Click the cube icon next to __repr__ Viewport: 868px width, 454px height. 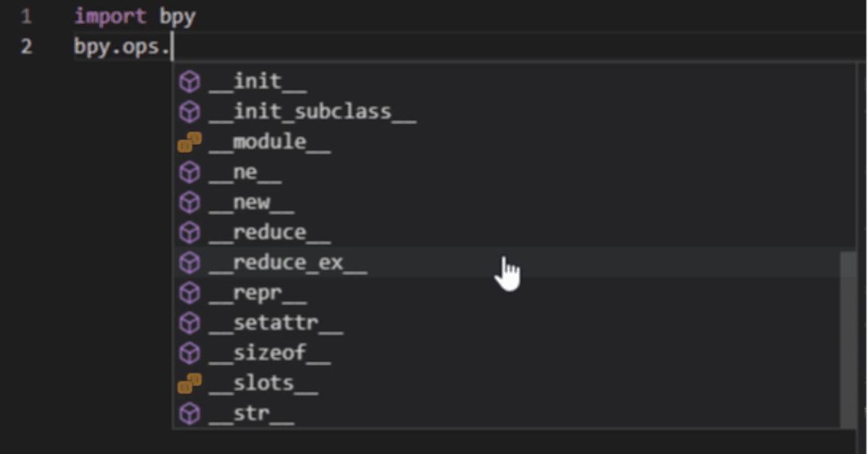point(189,293)
